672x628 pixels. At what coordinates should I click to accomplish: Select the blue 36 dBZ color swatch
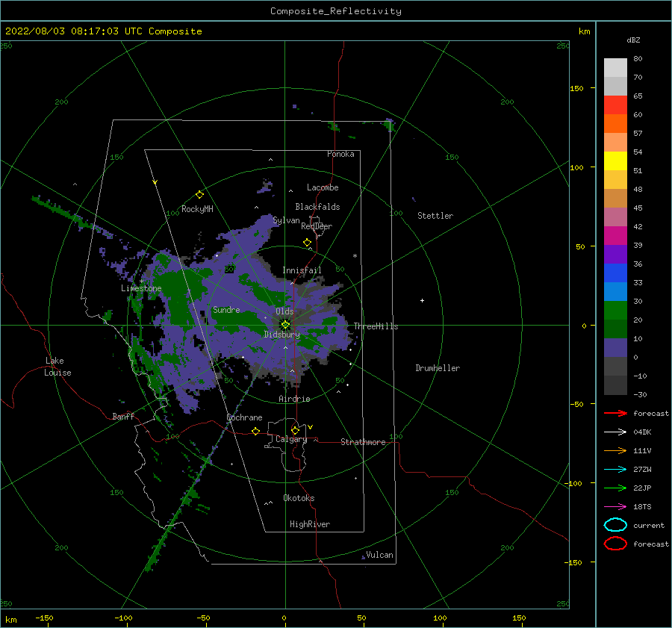point(615,273)
